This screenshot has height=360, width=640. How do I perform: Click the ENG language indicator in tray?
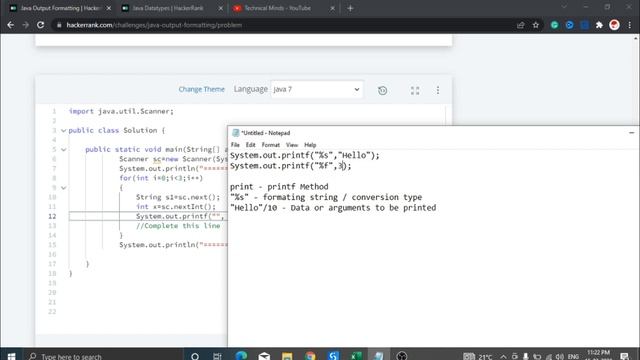(573, 357)
